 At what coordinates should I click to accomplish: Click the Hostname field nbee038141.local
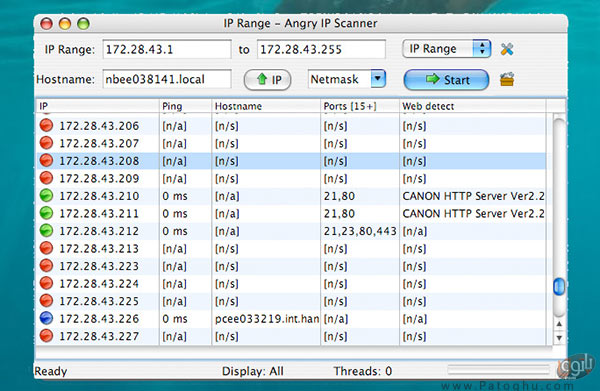167,79
